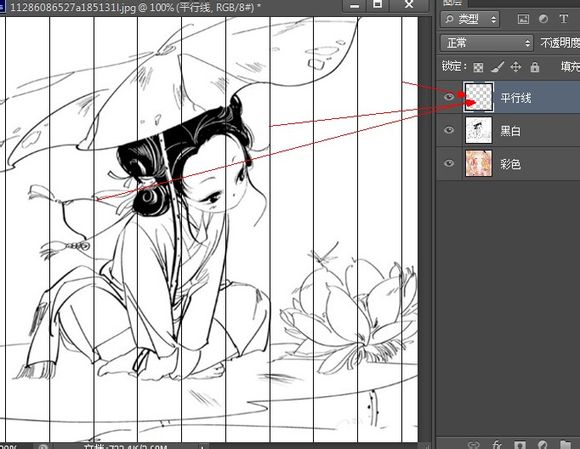
Task: Open the 类型 layer filter dropdown
Action: point(470,19)
